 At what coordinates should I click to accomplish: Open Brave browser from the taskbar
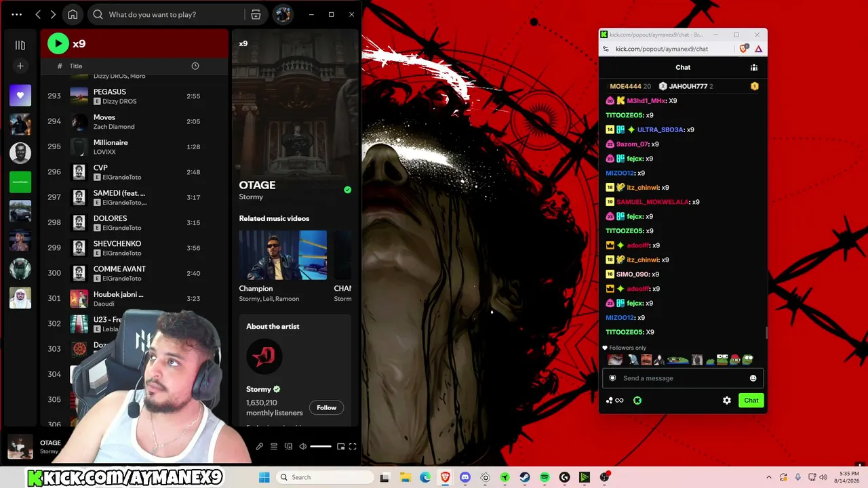(445, 477)
